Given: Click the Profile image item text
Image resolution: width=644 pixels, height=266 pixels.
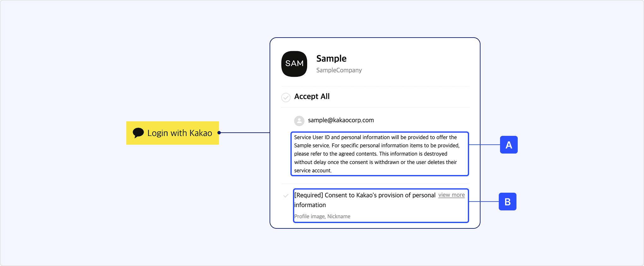Looking at the screenshot, I should pos(309,216).
